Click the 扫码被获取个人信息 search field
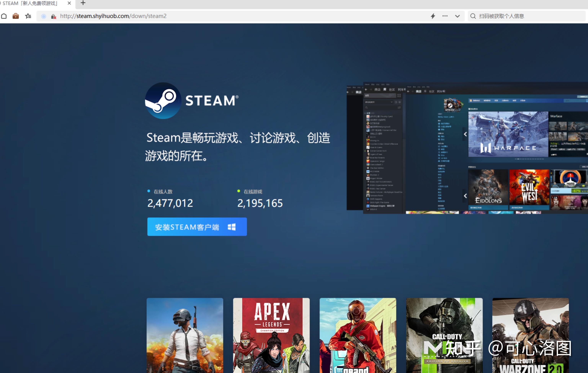This screenshot has height=373, width=588. tap(502, 16)
